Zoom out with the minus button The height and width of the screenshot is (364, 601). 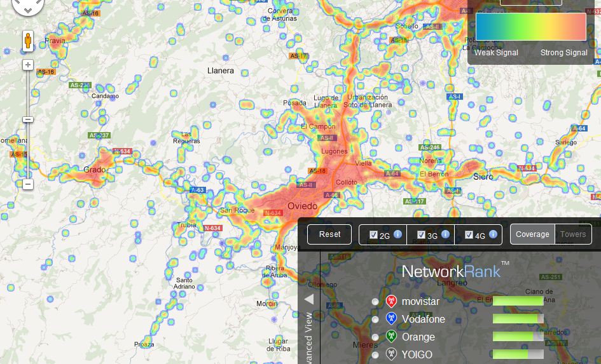click(x=27, y=184)
